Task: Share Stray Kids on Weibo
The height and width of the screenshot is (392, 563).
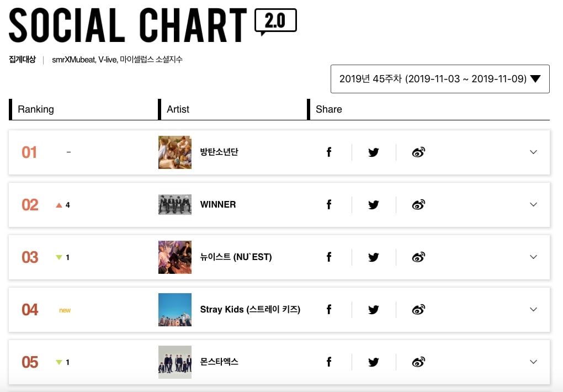Action: click(418, 310)
